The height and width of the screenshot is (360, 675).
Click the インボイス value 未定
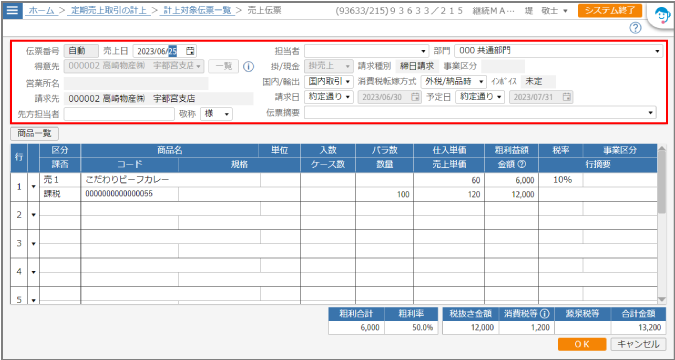point(538,81)
